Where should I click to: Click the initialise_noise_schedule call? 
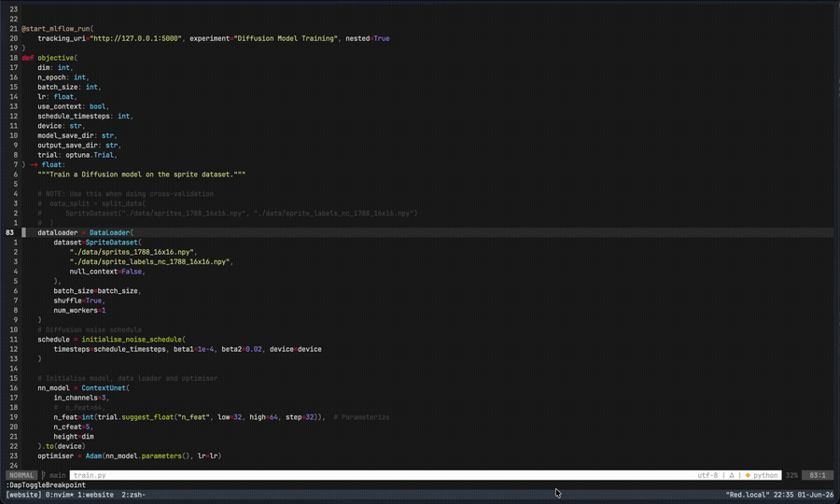point(133,340)
